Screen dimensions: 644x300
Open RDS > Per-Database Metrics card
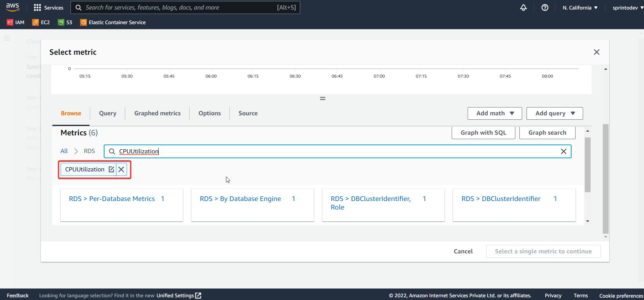(122, 205)
